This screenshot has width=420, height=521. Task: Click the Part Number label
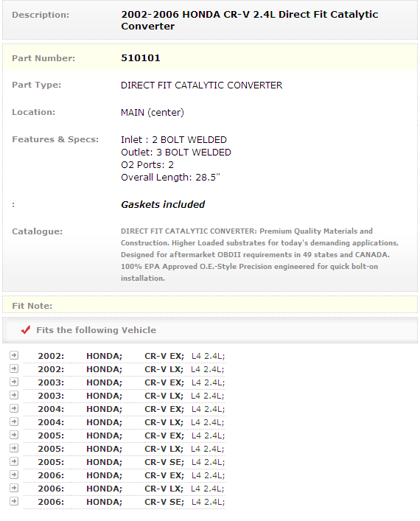click(43, 58)
